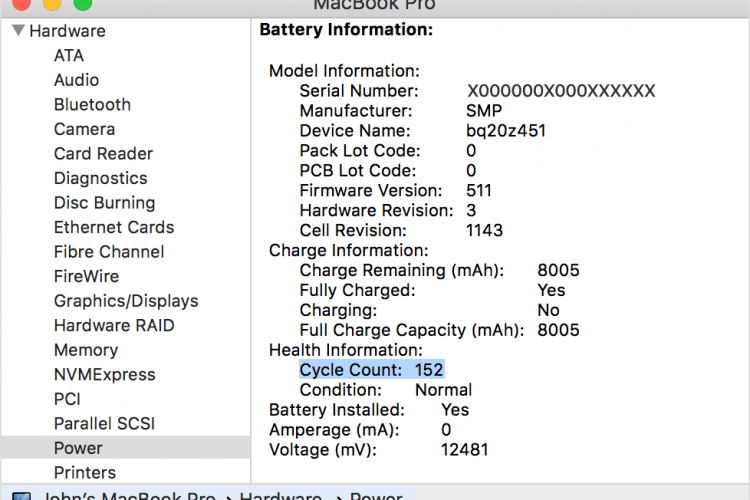The image size is (750, 500).
Task: Click the green zoom window button
Action: click(83, 4)
